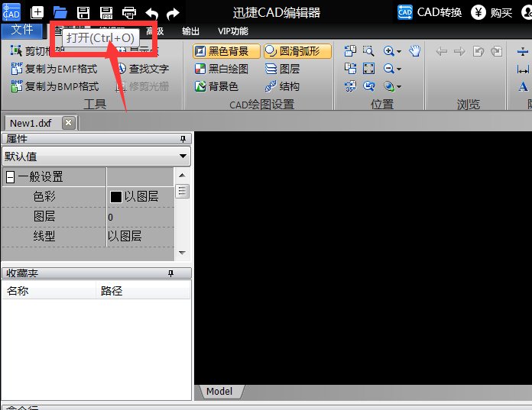Click the browse back left arrow
This screenshot has width=532, height=410.
(x=441, y=51)
